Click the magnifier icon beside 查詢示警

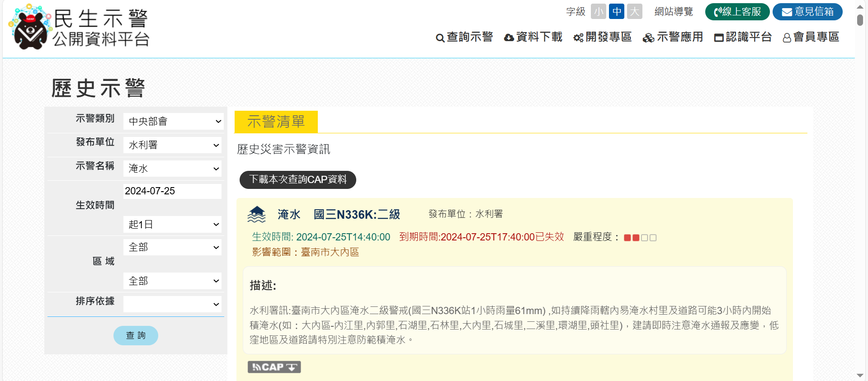coord(440,38)
